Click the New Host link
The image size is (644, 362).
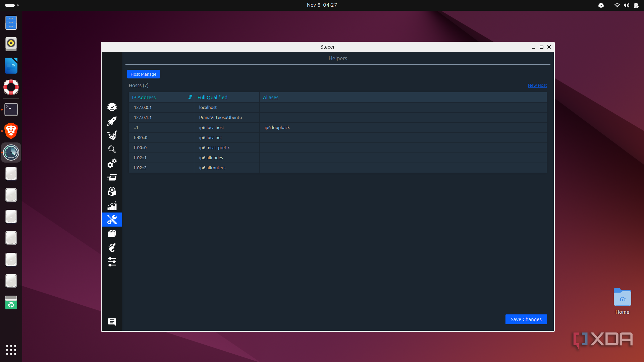pos(537,85)
